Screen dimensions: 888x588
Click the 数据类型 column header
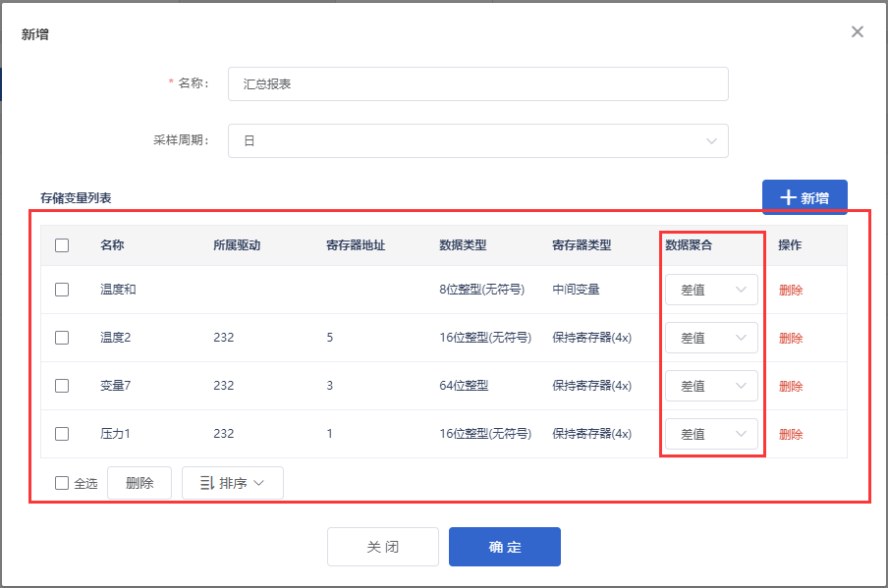(x=463, y=245)
